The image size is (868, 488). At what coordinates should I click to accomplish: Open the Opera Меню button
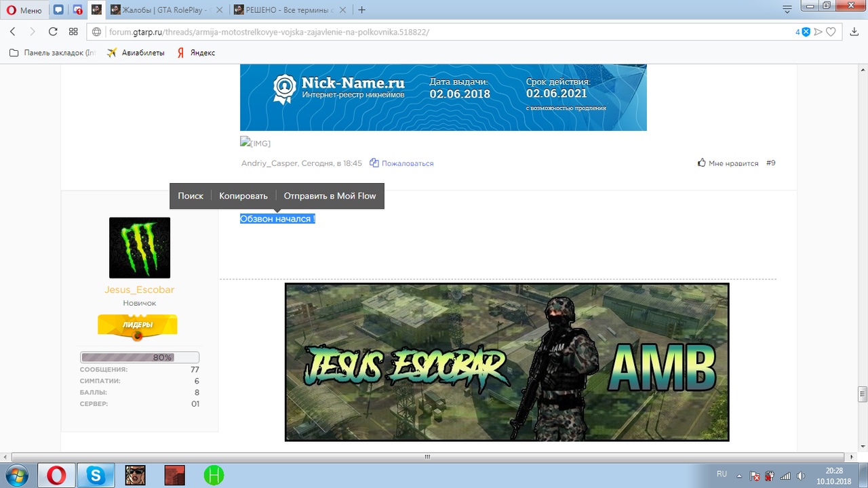pos(24,10)
